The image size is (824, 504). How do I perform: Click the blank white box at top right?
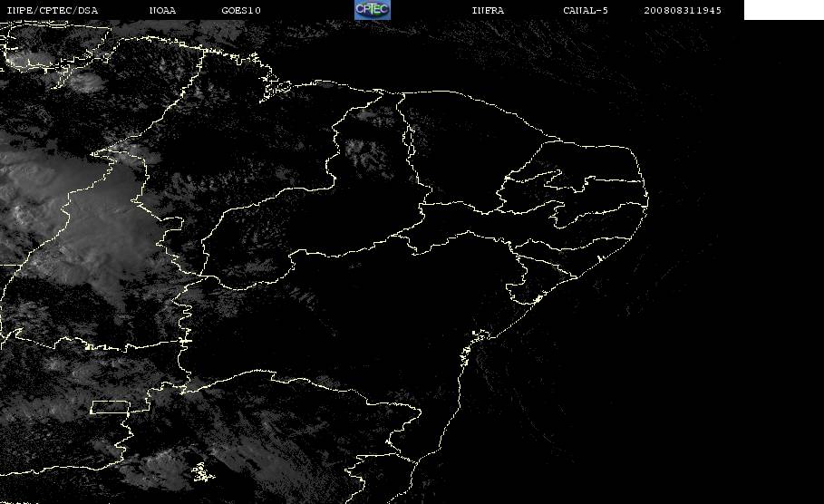coord(784,9)
